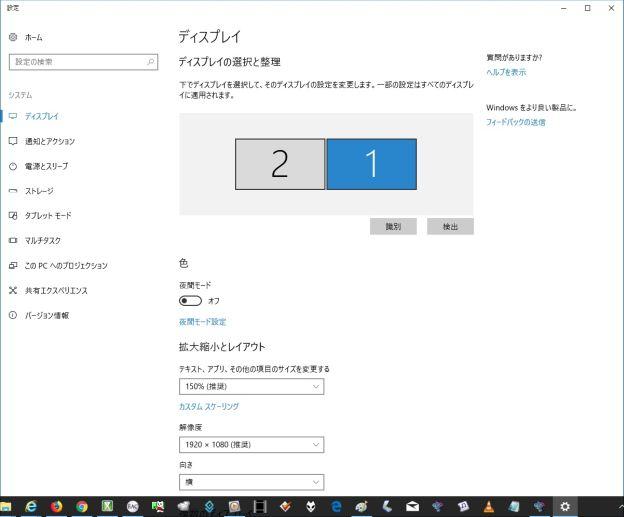
Task: Click the バージョン情報 info icon
Action: coord(13,315)
